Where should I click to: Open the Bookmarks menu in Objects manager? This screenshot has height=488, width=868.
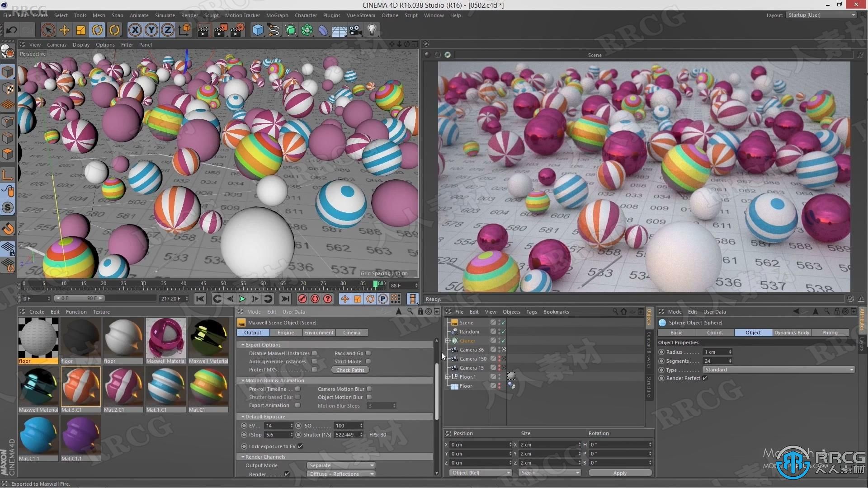tap(556, 312)
